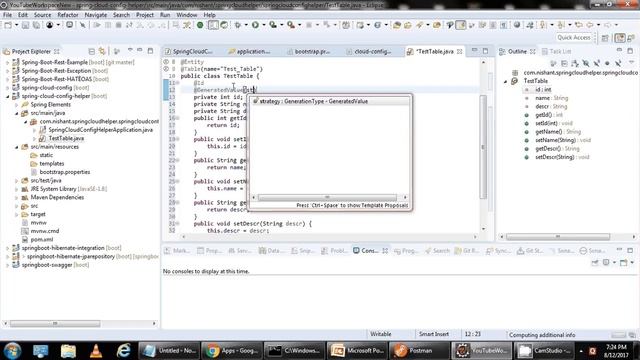The width and height of the screenshot is (640, 360).
Task: Click the green Boot Dashboard toolbar icon
Action: (200, 25)
